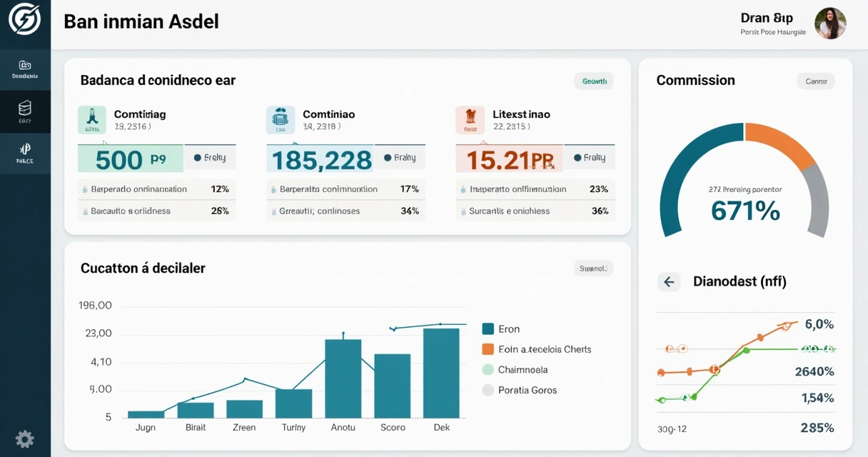Click the orange segment of commission gauge
The image size is (868, 457).
point(784,141)
